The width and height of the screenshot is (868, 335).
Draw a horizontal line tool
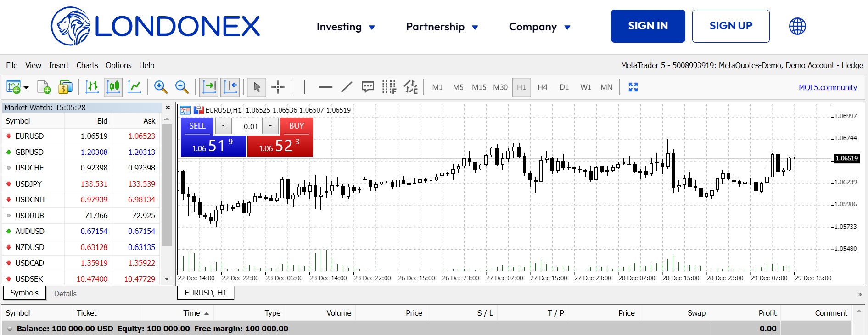(325, 87)
